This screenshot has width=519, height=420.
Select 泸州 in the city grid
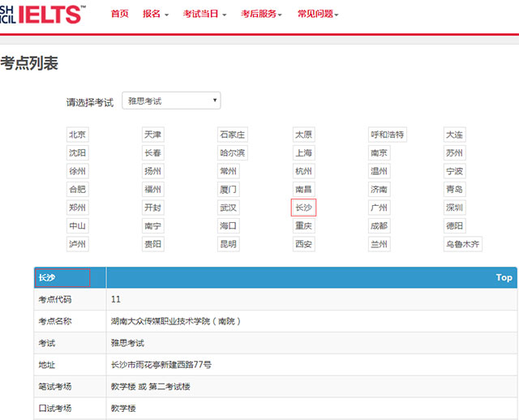point(78,244)
